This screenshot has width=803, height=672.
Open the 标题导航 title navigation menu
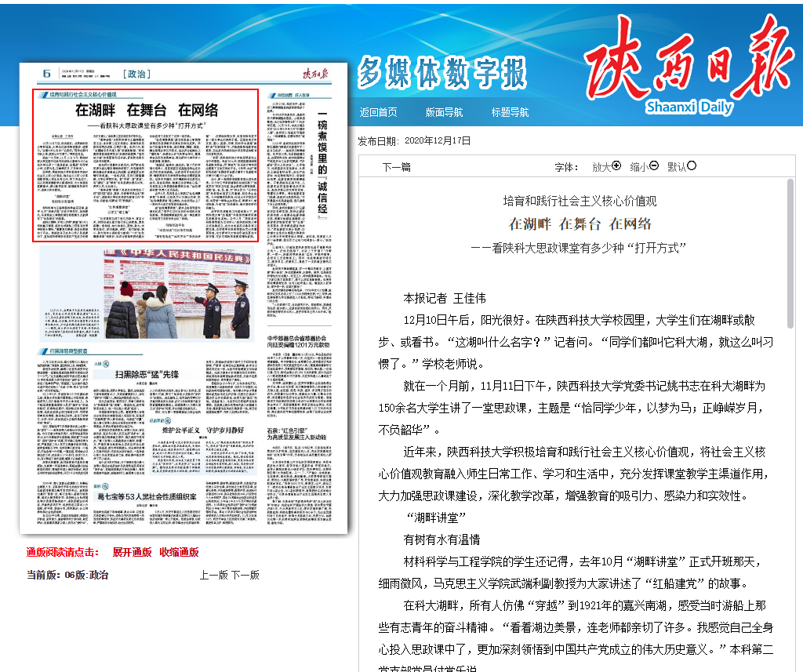(510, 112)
